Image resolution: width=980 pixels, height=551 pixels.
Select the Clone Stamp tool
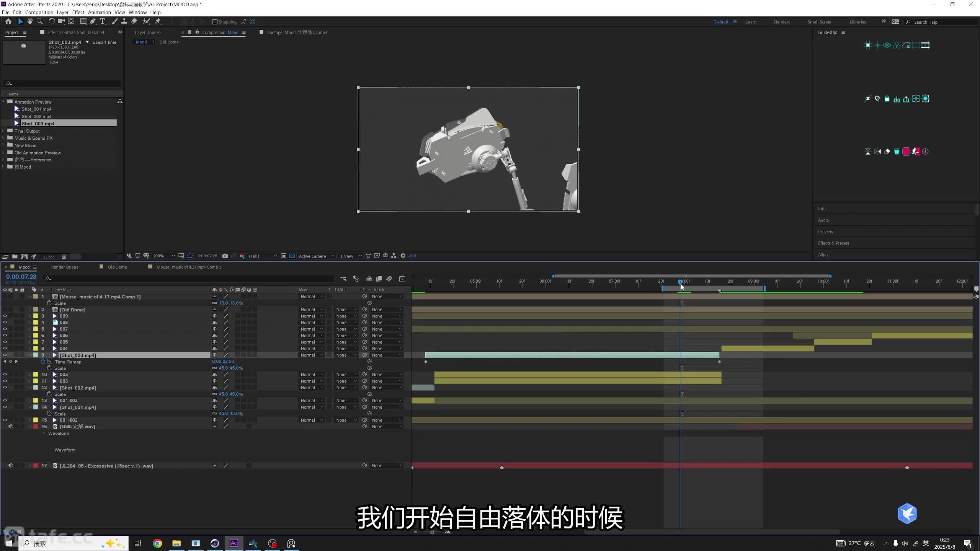124,21
